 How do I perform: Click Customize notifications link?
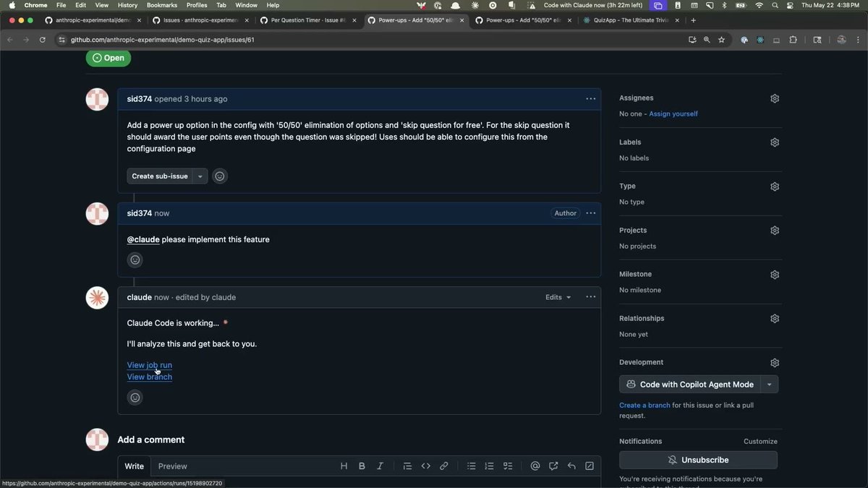point(760,441)
